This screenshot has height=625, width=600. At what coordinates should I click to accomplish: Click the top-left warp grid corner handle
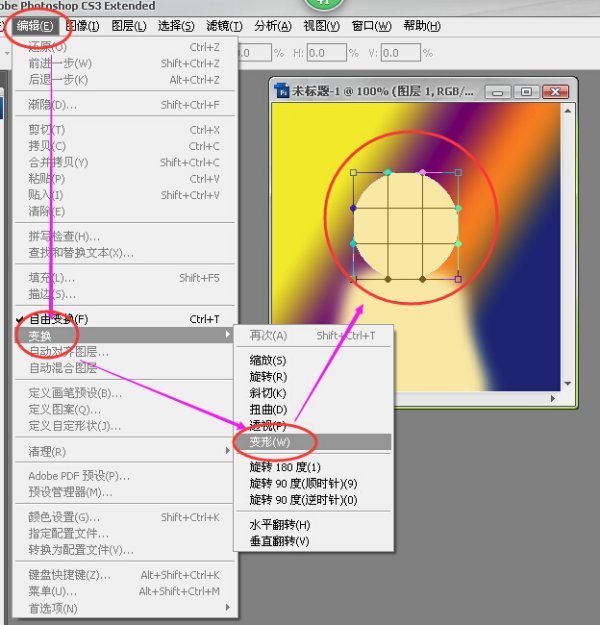pyautogui.click(x=353, y=172)
